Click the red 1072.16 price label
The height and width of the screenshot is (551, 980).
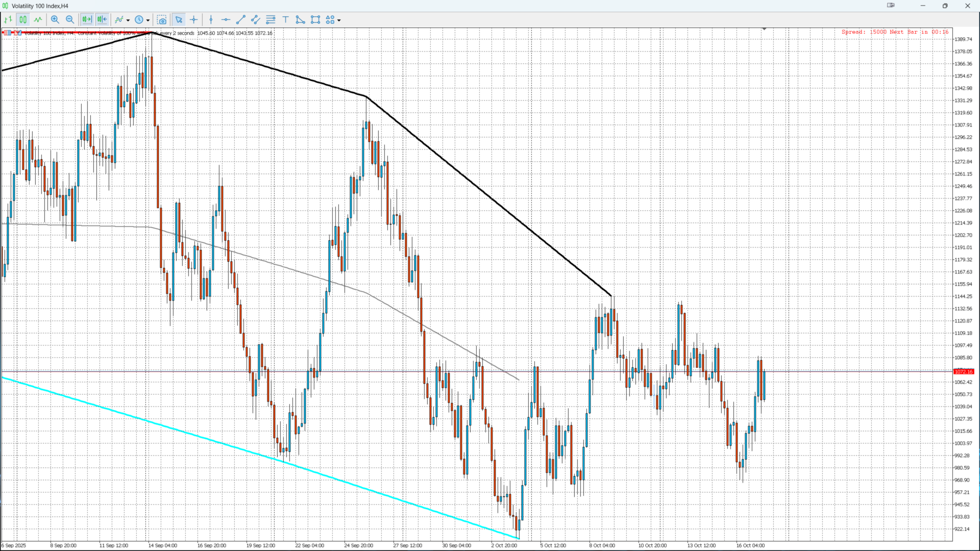[964, 372]
